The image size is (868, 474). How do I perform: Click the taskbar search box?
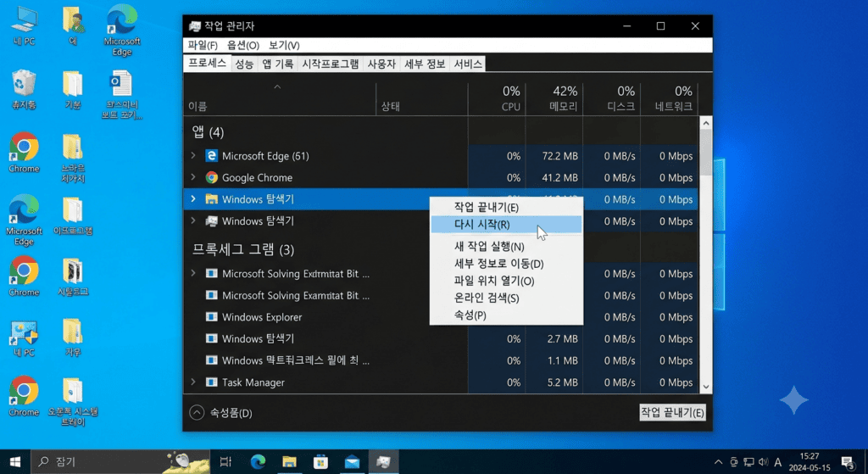(120, 461)
